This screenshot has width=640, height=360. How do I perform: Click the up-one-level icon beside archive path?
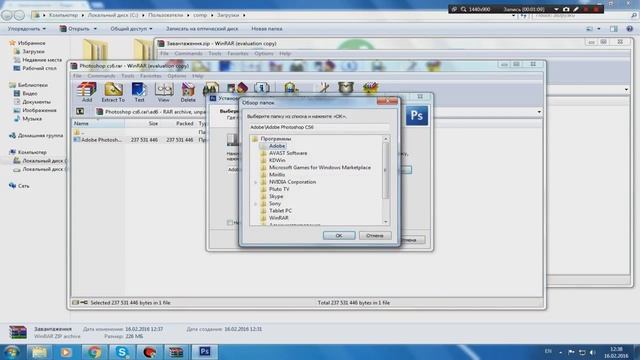tap(80, 111)
